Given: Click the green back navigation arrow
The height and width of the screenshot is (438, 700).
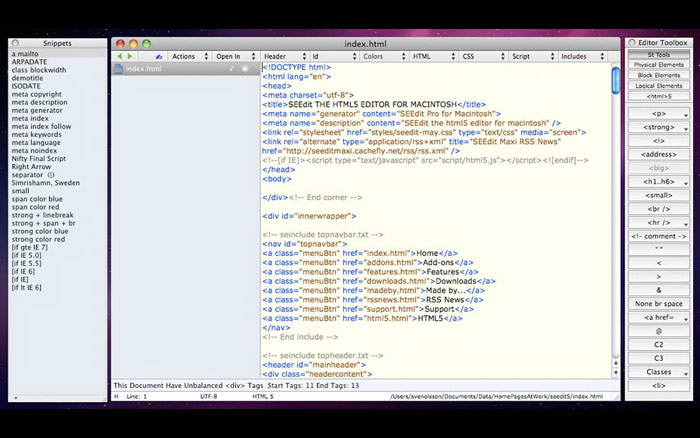Looking at the screenshot, I should pyautogui.click(x=119, y=57).
